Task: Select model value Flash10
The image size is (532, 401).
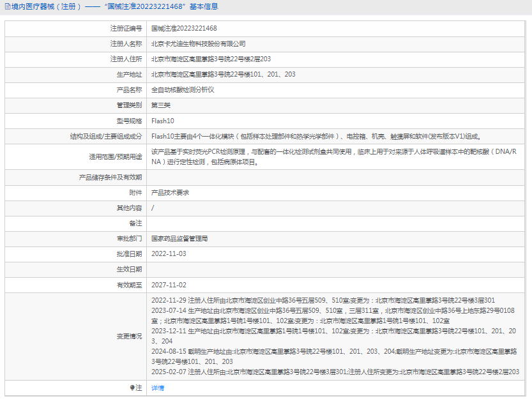Action: click(162, 121)
